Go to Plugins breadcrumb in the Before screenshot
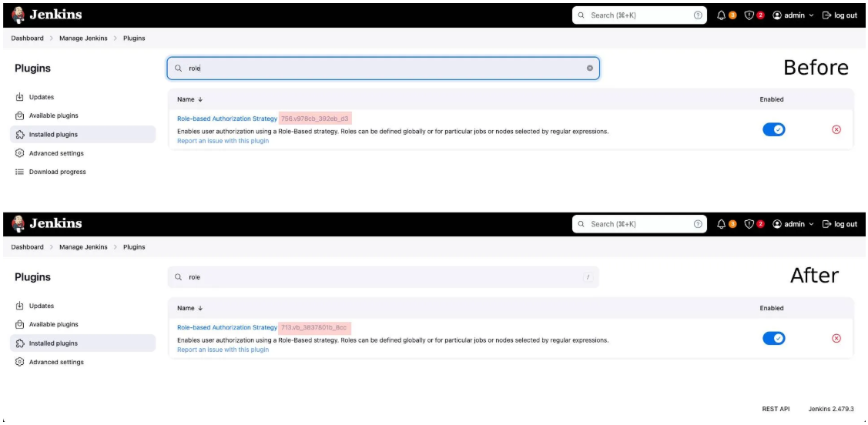The image size is (868, 425). [x=134, y=38]
